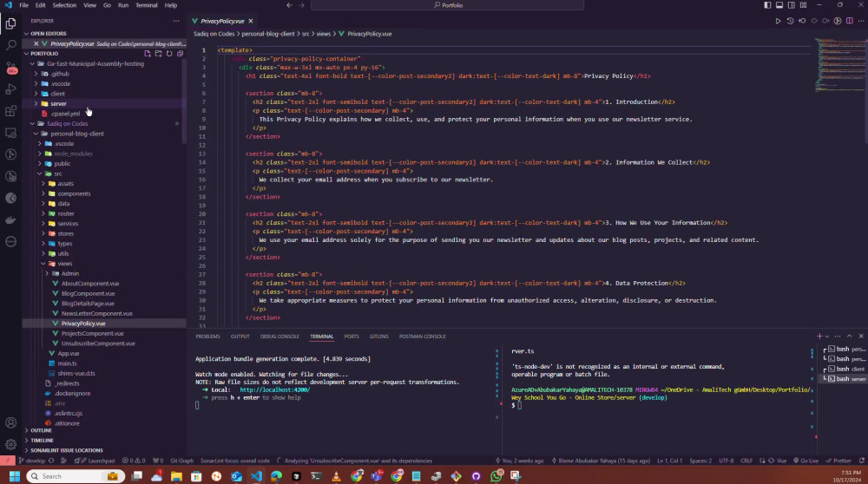Screen dimensions: 868x484
Task: Open the Accounts icon in activity bar
Action: (10, 423)
